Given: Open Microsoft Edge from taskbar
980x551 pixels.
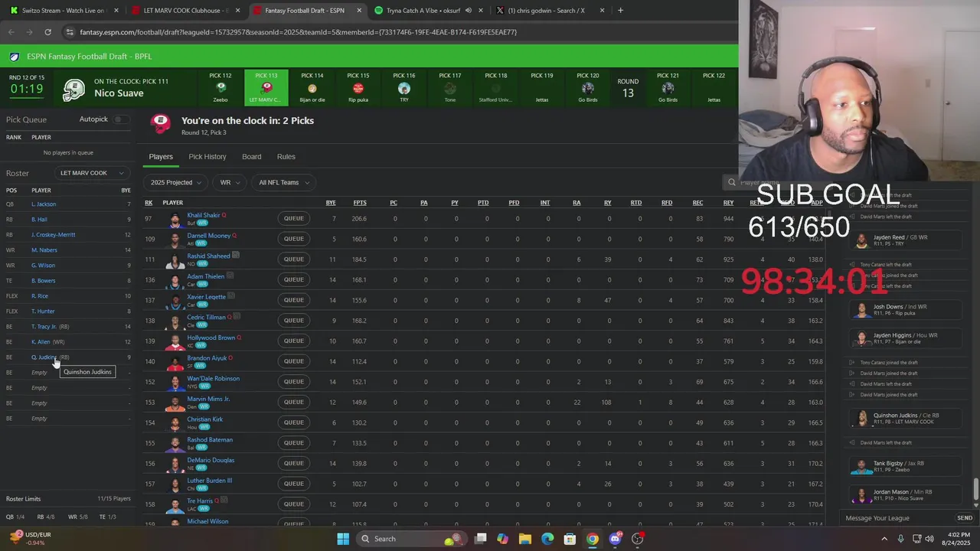Looking at the screenshot, I should (547, 539).
